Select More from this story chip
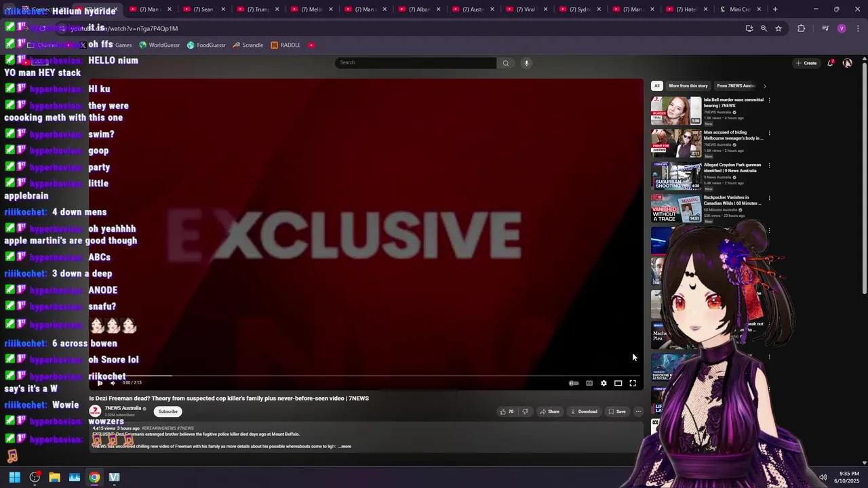This screenshot has height=488, width=868. (x=688, y=86)
